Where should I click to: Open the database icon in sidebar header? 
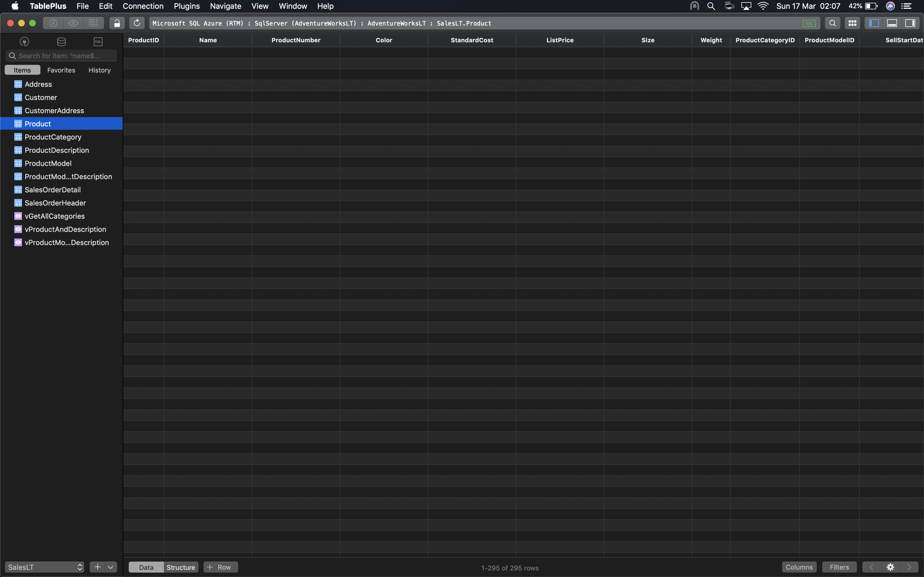click(61, 41)
